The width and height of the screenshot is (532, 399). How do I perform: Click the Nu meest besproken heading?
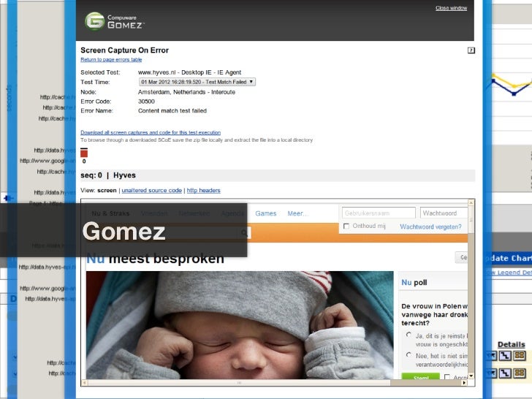pyautogui.click(x=155, y=259)
